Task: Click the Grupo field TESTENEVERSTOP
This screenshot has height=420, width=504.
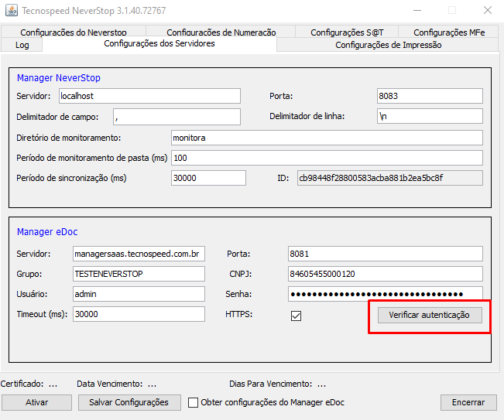Action: [x=139, y=274]
